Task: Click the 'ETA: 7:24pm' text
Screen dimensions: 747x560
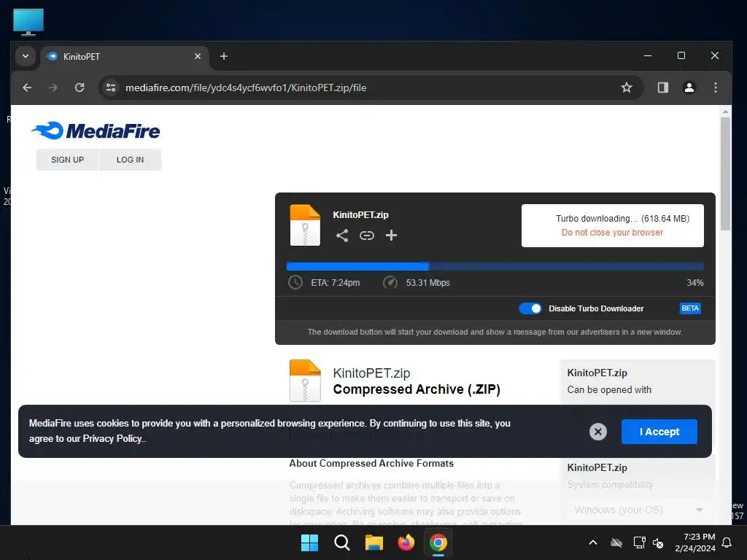Action: coord(336,283)
